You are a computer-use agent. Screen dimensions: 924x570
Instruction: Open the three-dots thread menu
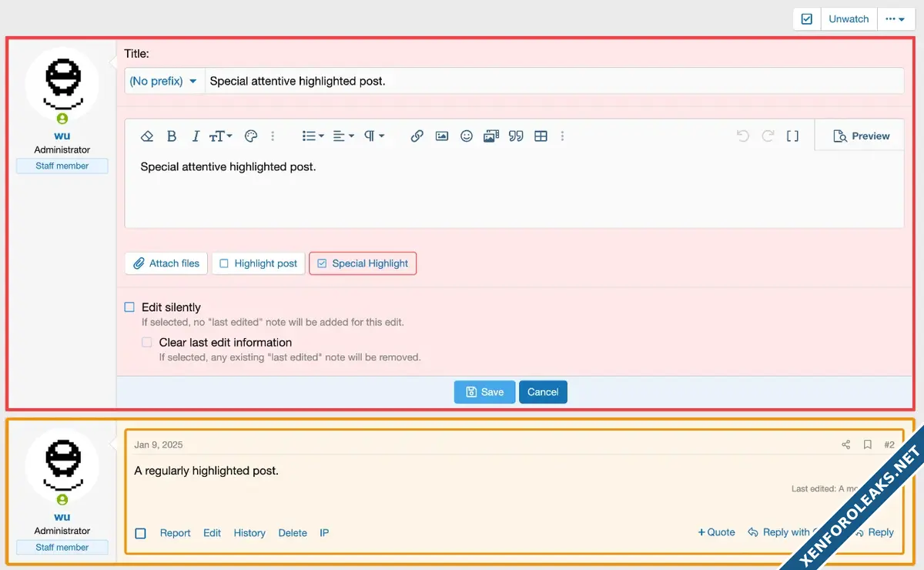[x=896, y=19]
